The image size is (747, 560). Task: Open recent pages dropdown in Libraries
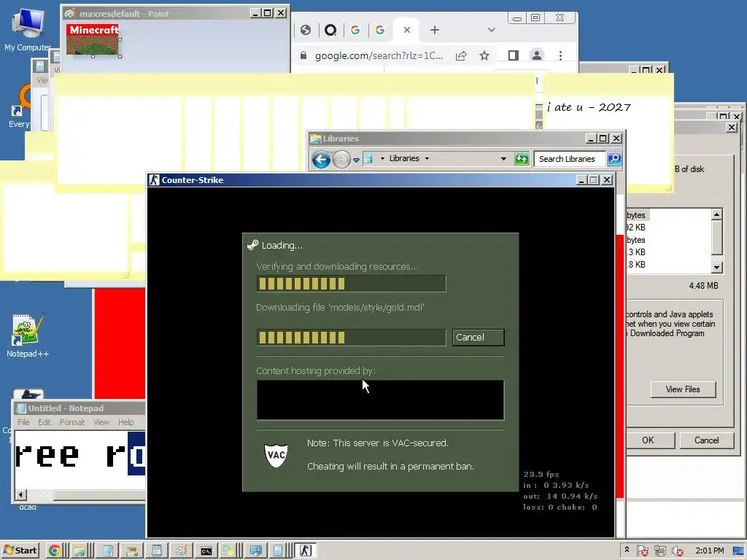pyautogui.click(x=356, y=160)
